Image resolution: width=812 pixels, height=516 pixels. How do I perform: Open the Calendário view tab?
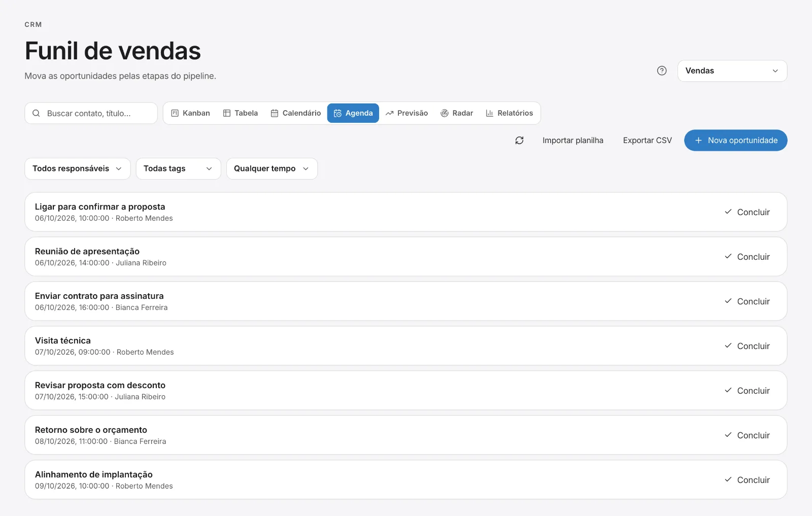point(295,113)
